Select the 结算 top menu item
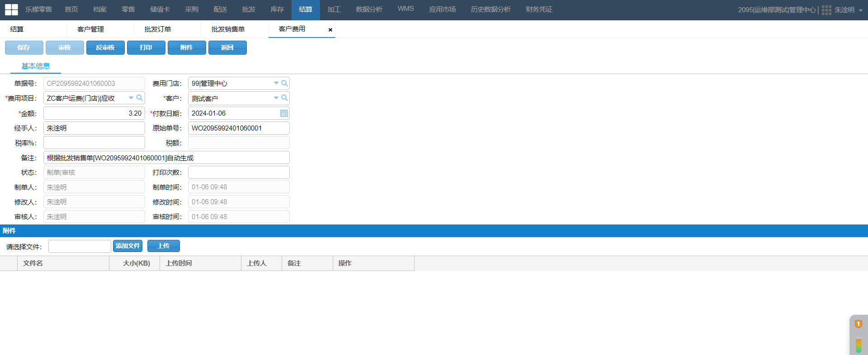This screenshot has height=355, width=868. pyautogui.click(x=306, y=9)
